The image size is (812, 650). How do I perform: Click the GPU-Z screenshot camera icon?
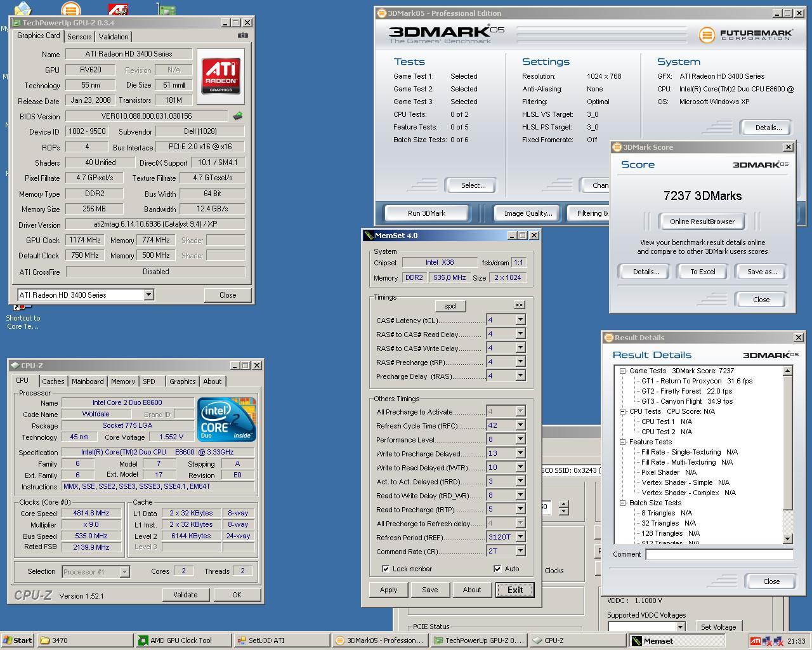242,36
